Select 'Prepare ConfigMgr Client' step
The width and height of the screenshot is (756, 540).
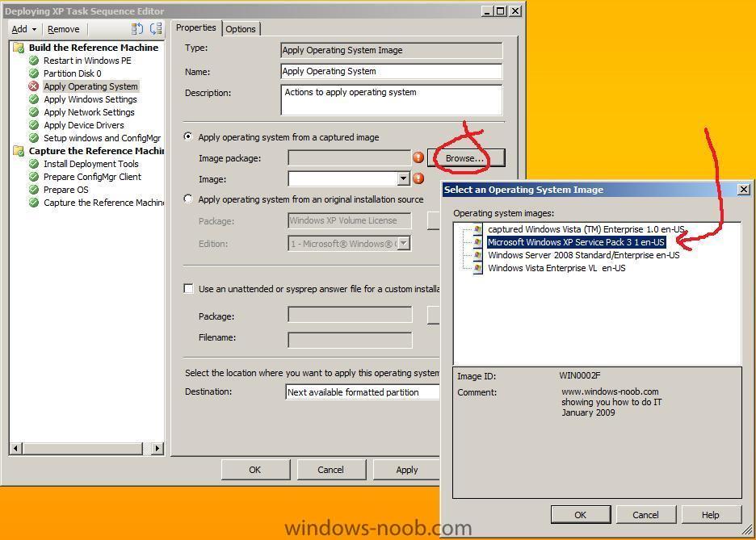[92, 177]
